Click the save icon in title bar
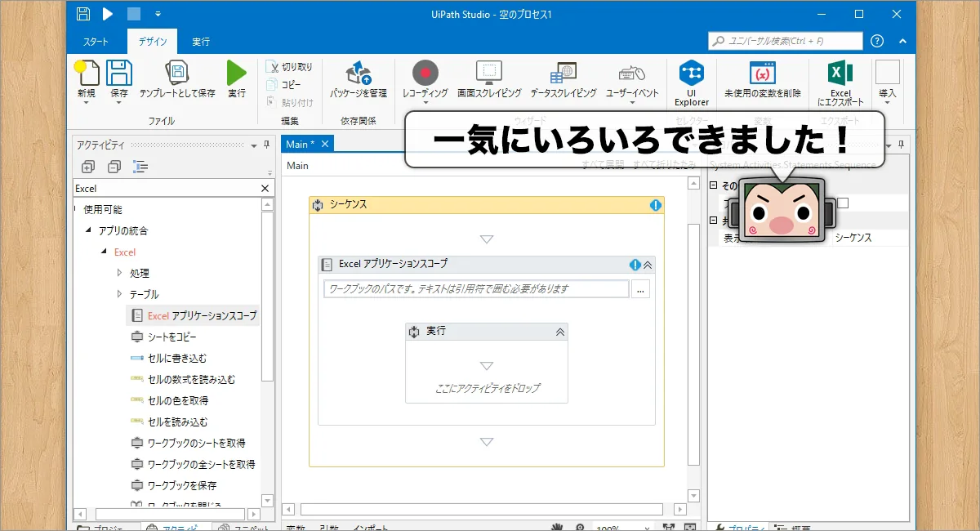The image size is (980, 531). coord(82,14)
